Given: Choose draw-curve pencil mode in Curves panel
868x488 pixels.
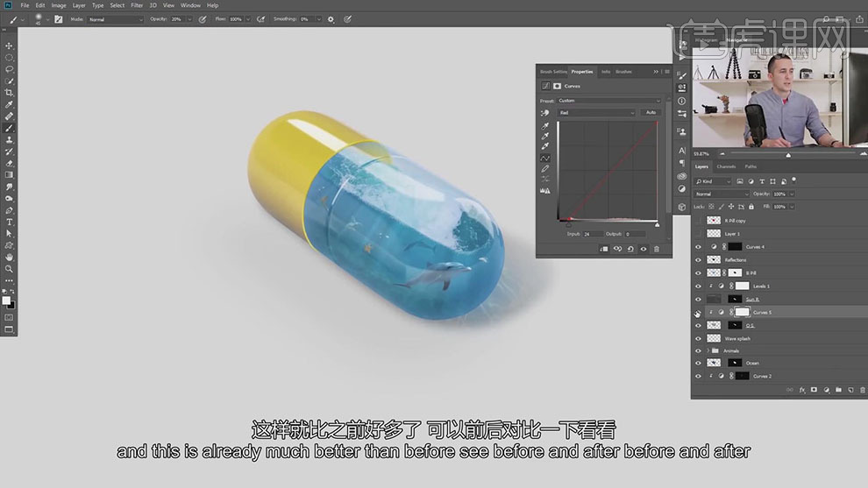Looking at the screenshot, I should (545, 169).
